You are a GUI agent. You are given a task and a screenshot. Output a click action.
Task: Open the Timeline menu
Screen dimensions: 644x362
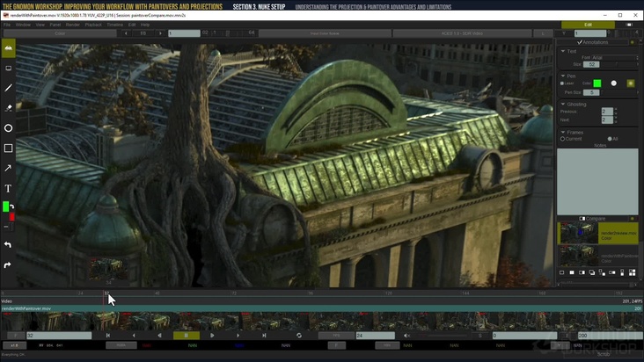115,25
